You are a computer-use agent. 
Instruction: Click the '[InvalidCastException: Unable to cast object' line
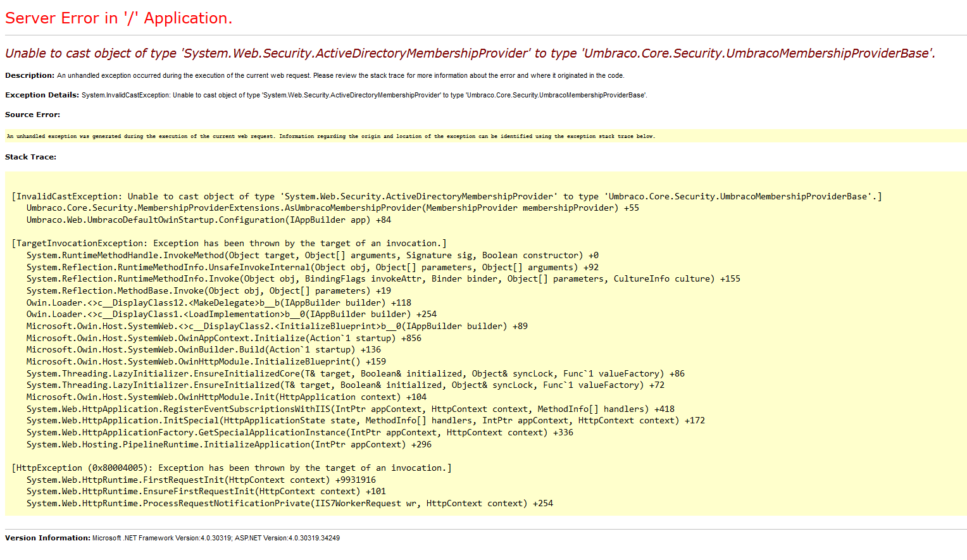point(447,197)
